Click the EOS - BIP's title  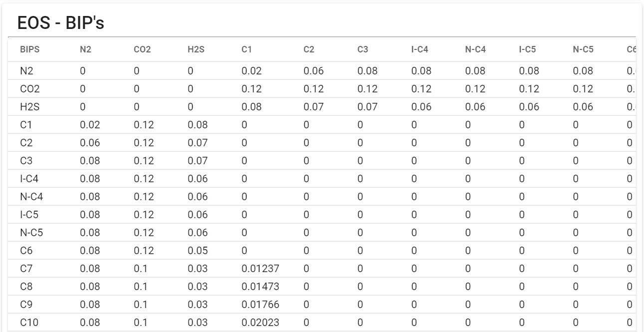click(61, 22)
